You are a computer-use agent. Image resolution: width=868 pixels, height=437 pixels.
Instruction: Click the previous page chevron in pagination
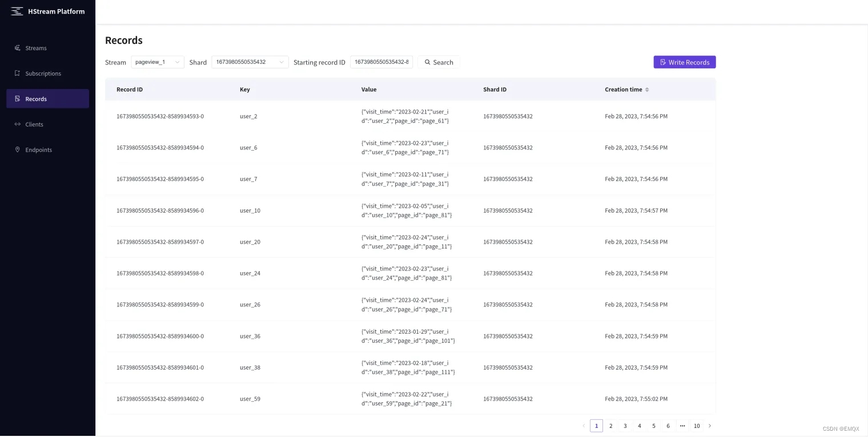point(583,426)
